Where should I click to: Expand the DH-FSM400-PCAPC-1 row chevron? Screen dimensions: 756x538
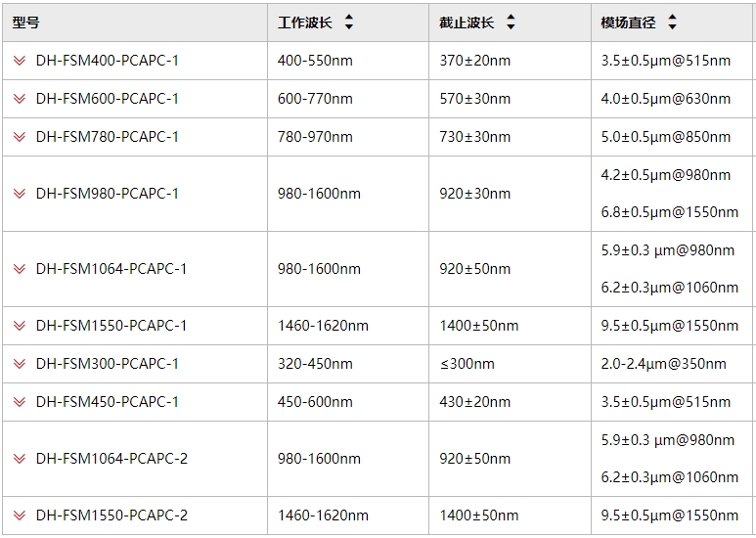point(20,61)
